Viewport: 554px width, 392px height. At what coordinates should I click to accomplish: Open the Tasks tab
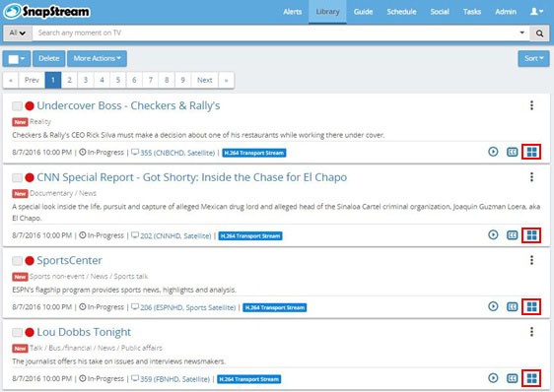[x=472, y=12]
